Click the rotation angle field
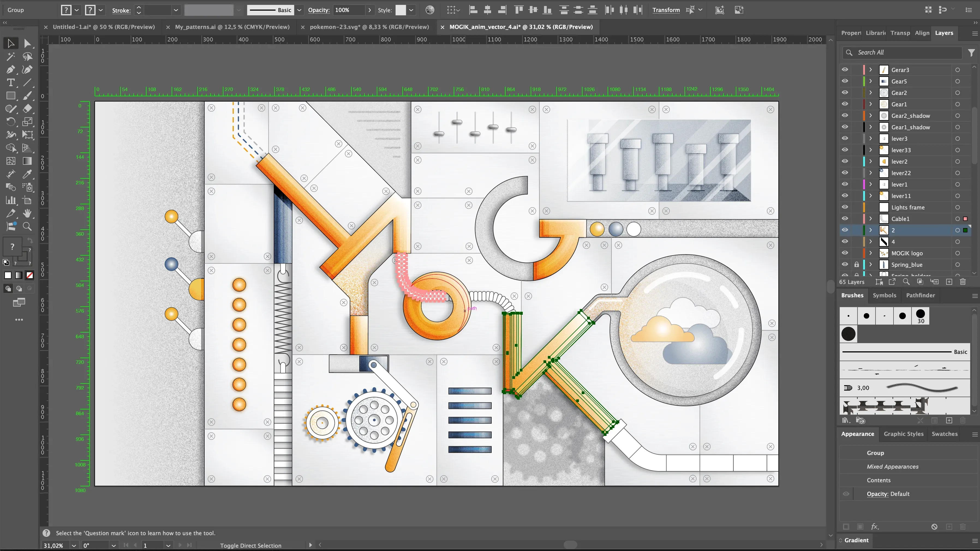The height and width of the screenshot is (551, 980). click(95, 545)
